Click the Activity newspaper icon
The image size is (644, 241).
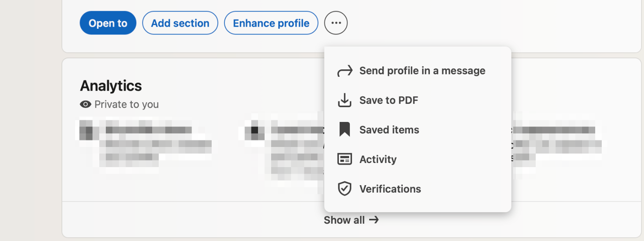345,159
